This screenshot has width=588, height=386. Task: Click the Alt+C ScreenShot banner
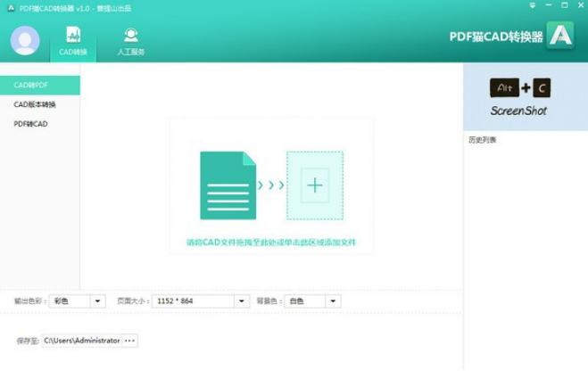(x=526, y=96)
